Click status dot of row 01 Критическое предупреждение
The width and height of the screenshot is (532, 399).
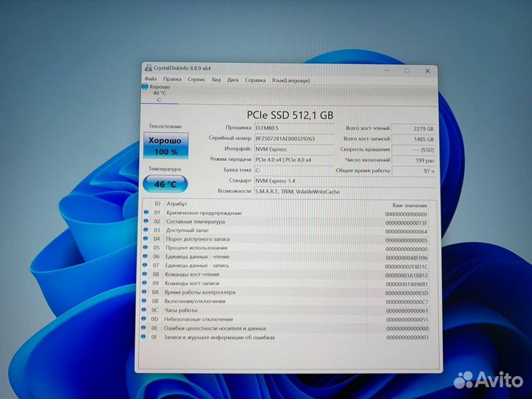point(146,212)
